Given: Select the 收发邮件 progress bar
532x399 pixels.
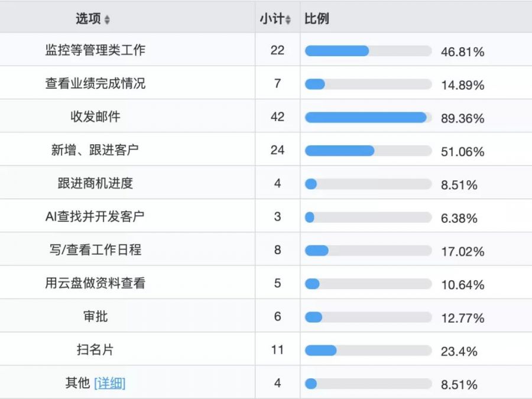Looking at the screenshot, I should click(x=368, y=118).
